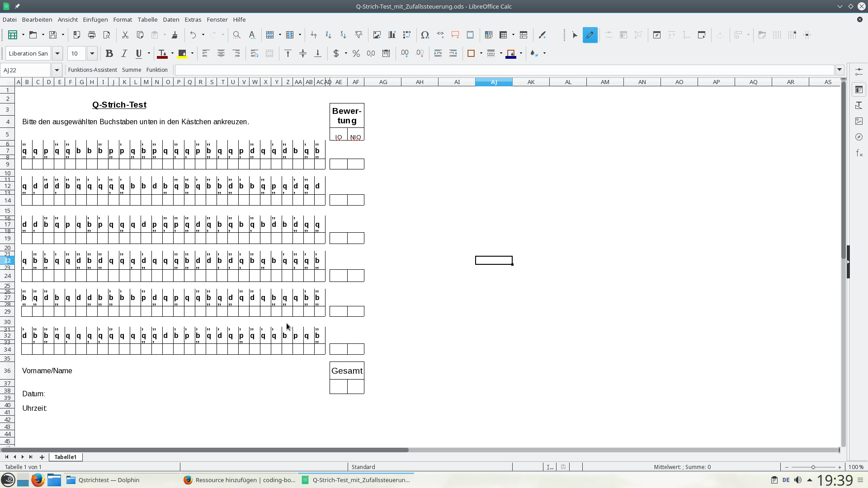The image size is (868, 488).
Task: Click Standard in the status bar
Action: coord(363,467)
